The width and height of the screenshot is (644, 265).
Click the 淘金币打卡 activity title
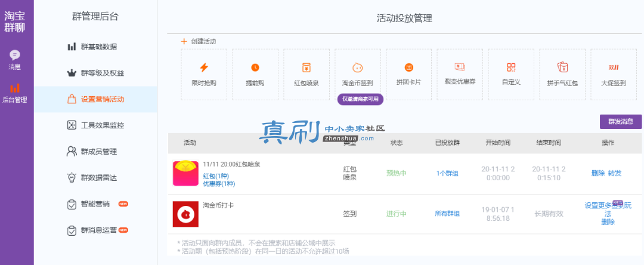[218, 205]
